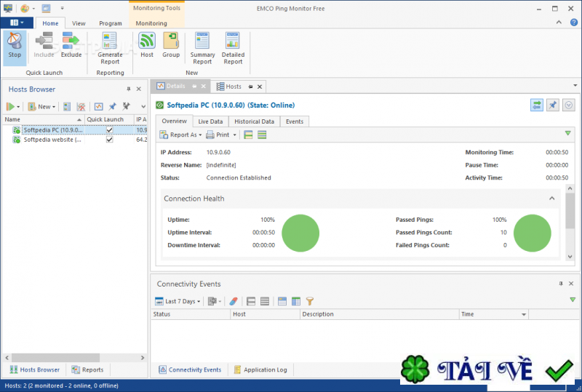The height and width of the screenshot is (392, 582).
Task: Click the filter funnel icon in Connectivity Events
Action: [x=309, y=301]
